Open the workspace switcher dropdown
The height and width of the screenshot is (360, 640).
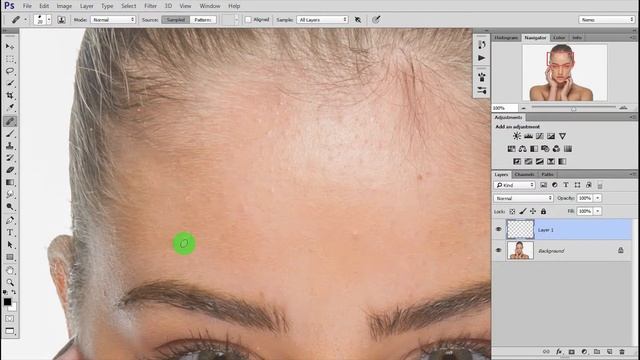point(607,20)
